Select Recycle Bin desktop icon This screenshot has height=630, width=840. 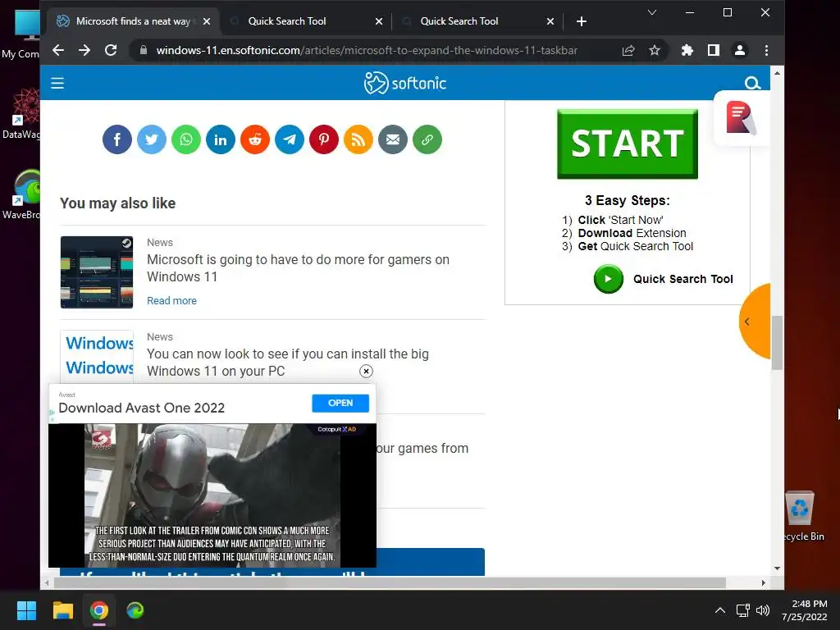click(x=802, y=516)
